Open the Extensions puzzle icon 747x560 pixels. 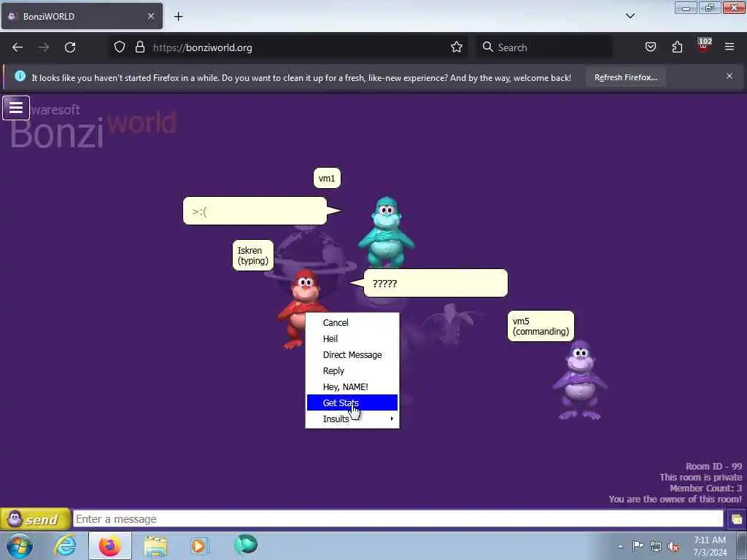coord(677,47)
